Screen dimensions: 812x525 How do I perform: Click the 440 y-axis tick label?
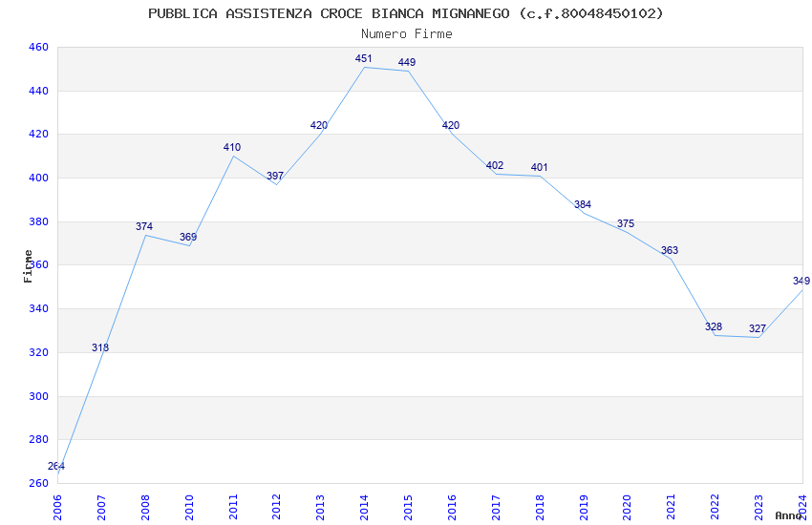[x=38, y=91]
